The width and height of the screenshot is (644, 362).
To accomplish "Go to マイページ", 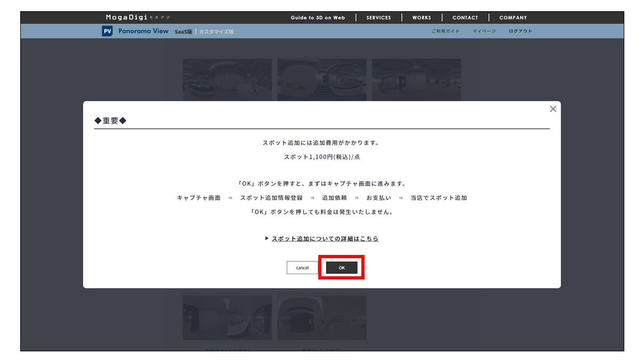I will (484, 31).
